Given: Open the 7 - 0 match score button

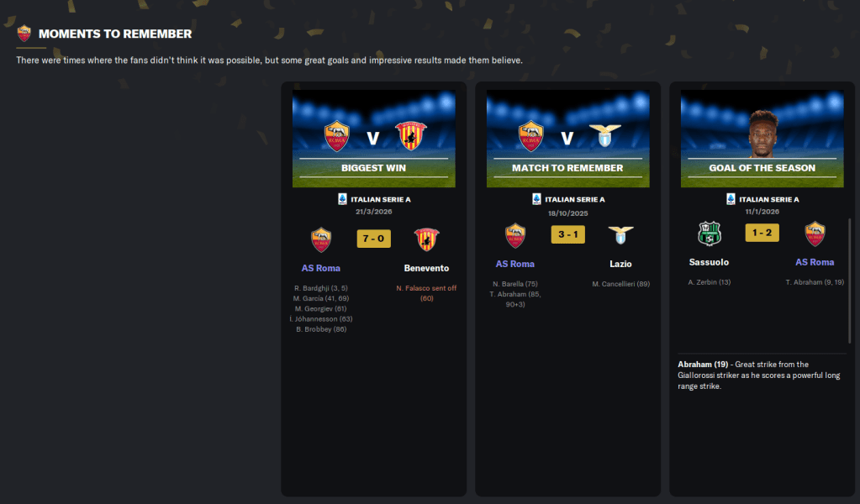Looking at the screenshot, I should pyautogui.click(x=373, y=239).
